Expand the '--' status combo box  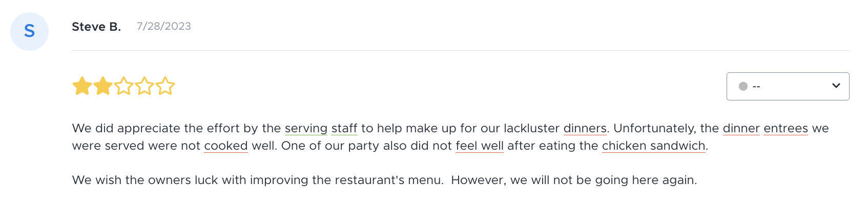pos(788,86)
